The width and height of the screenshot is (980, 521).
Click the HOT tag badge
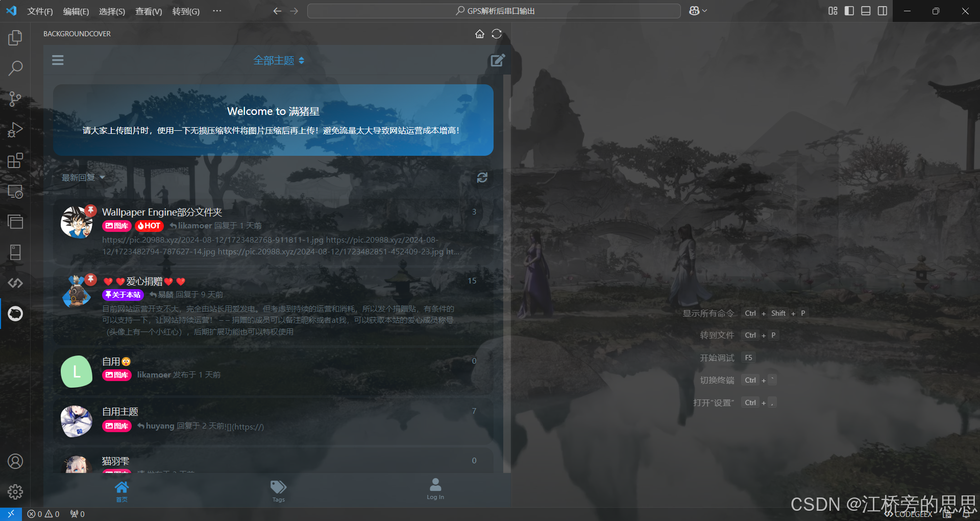149,226
